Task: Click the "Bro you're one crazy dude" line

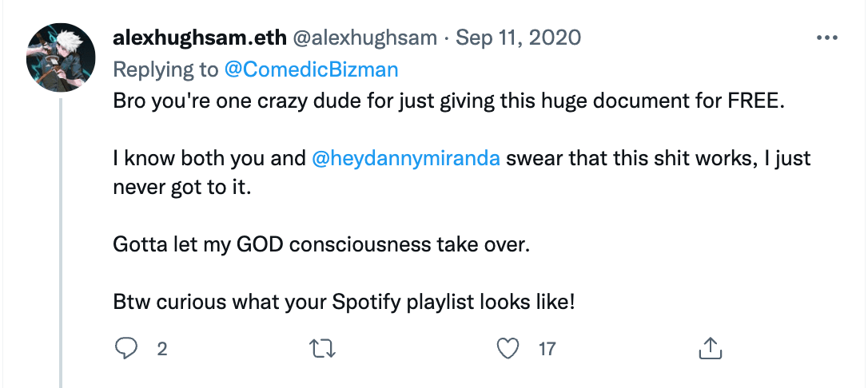Action: pyautogui.click(x=449, y=103)
